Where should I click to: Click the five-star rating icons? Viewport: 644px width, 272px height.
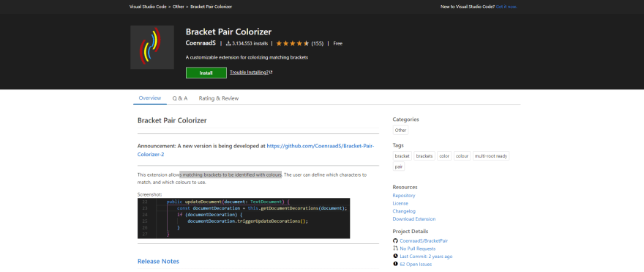293,43
